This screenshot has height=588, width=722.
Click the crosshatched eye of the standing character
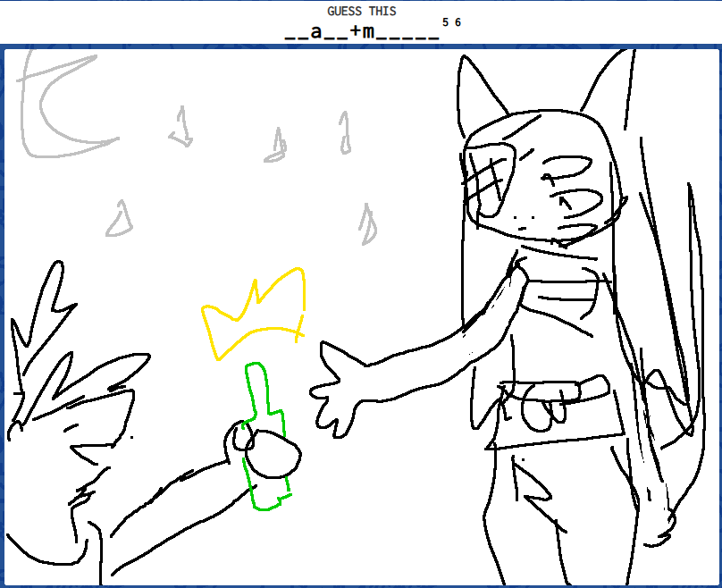[487, 181]
